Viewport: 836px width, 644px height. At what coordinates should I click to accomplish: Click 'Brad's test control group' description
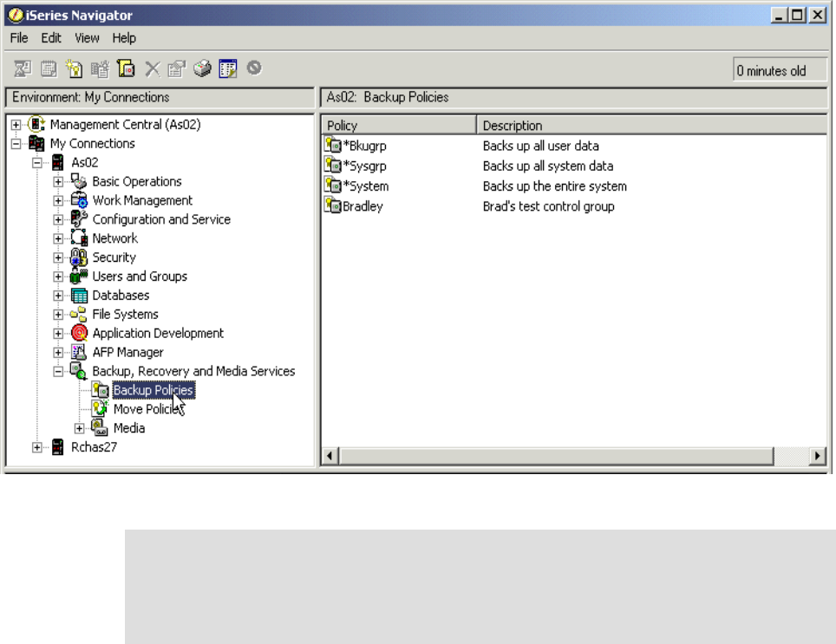(548, 206)
